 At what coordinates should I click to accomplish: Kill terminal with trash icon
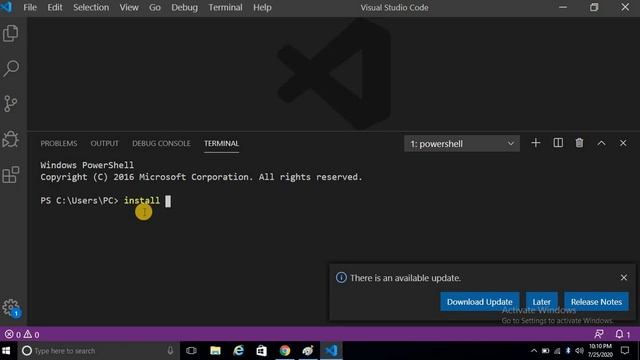pyautogui.click(x=579, y=143)
